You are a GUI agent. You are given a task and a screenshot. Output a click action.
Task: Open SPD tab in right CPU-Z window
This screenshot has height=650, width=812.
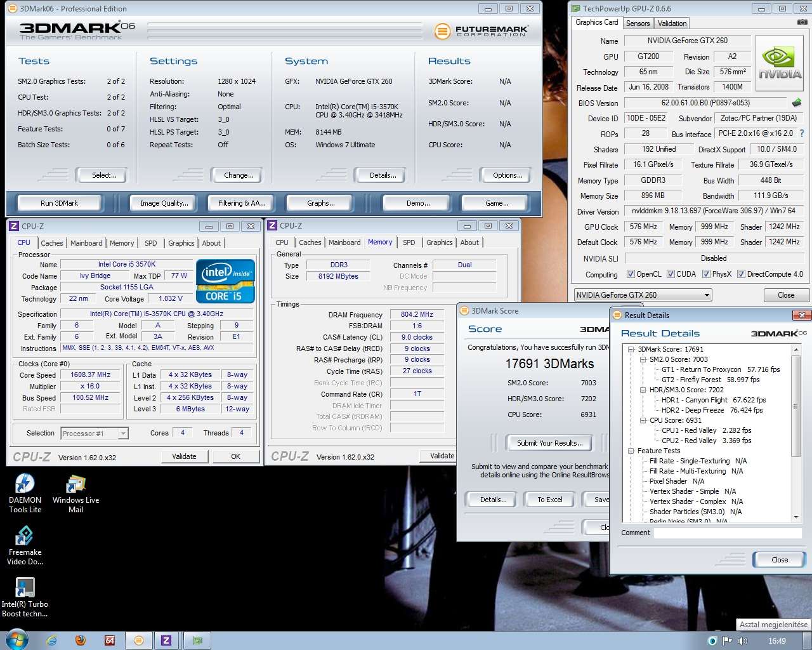click(x=409, y=242)
